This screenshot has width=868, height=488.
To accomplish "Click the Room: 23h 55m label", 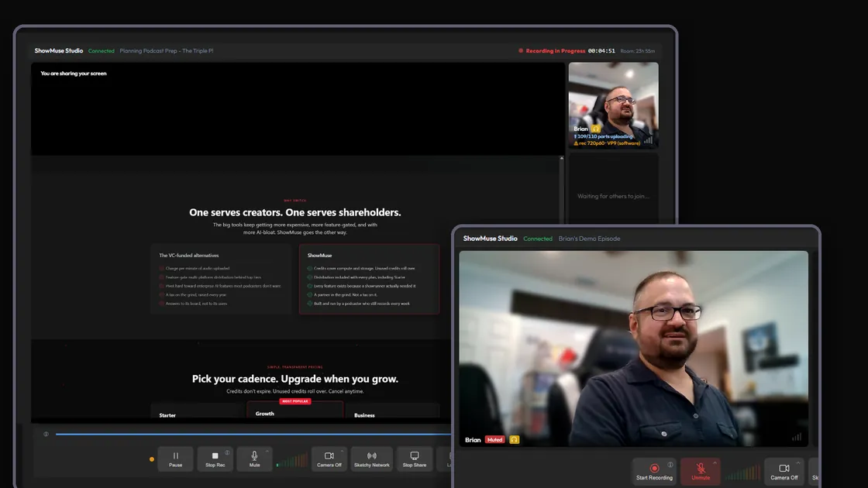I will pyautogui.click(x=637, y=51).
